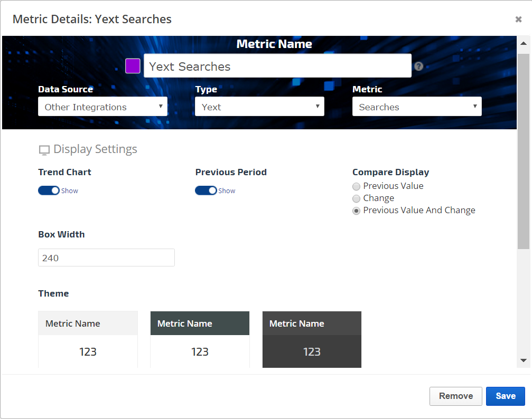The width and height of the screenshot is (532, 419).
Task: Click the Save button
Action: coord(505,396)
